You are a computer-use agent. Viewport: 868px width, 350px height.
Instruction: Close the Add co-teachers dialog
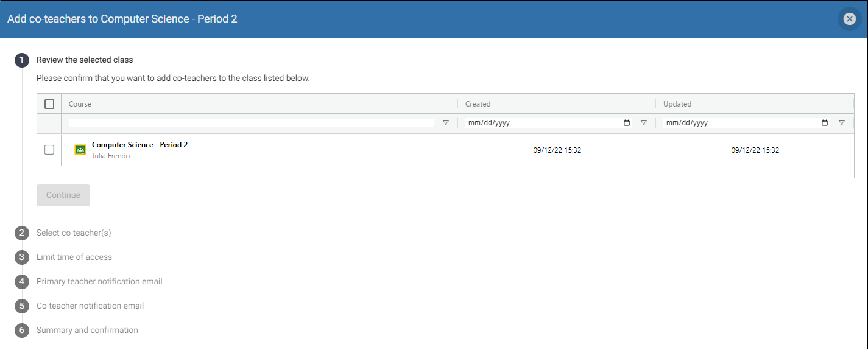point(850,19)
